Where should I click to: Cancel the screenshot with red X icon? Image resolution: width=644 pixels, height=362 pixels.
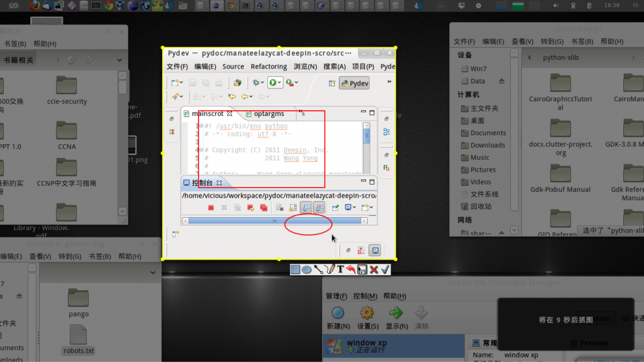pyautogui.click(x=374, y=269)
